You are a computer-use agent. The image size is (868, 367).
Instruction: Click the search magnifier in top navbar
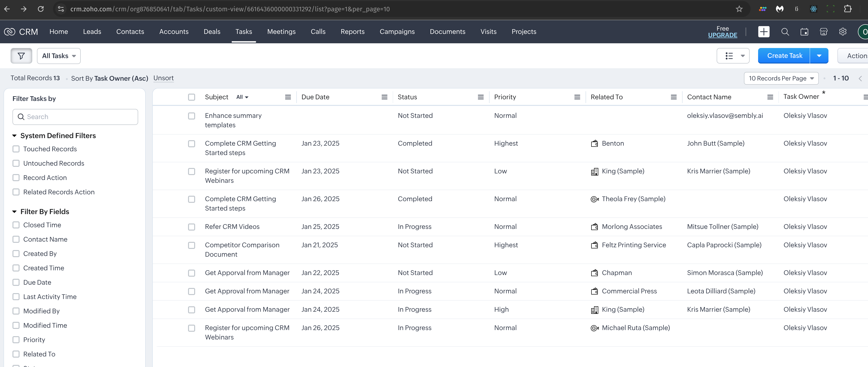click(785, 32)
